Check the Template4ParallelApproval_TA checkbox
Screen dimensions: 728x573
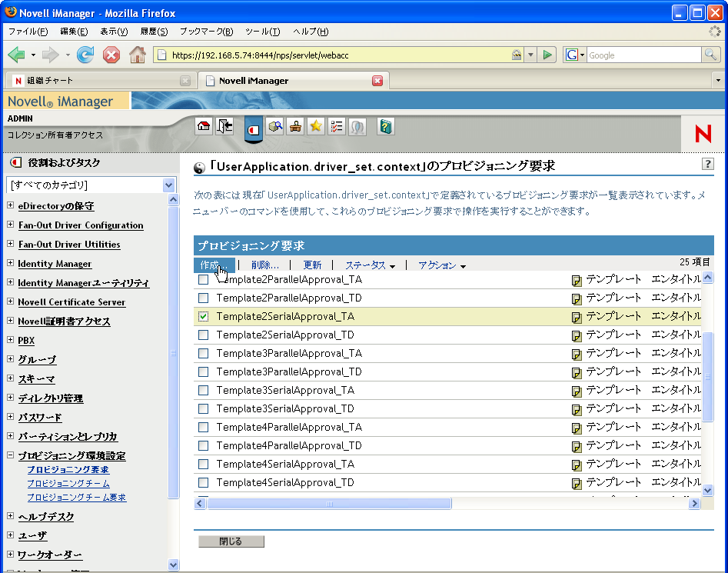[204, 428]
